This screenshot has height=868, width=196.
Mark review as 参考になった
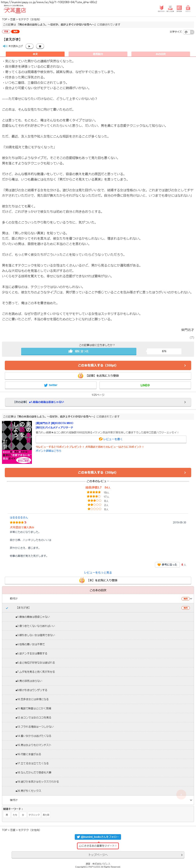[x=167, y=564]
